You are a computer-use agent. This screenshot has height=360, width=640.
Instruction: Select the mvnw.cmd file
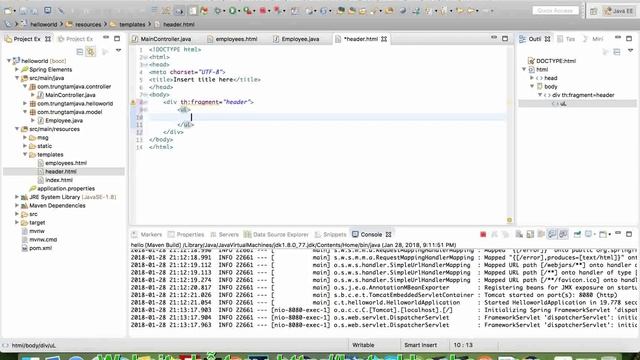pyautogui.click(x=42, y=240)
